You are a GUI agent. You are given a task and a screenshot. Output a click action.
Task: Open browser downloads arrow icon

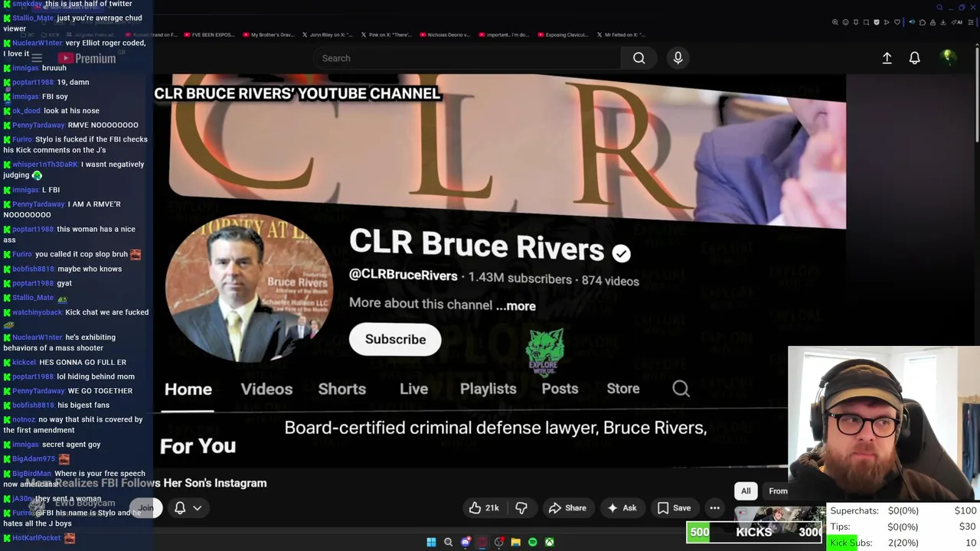pyautogui.click(x=943, y=22)
